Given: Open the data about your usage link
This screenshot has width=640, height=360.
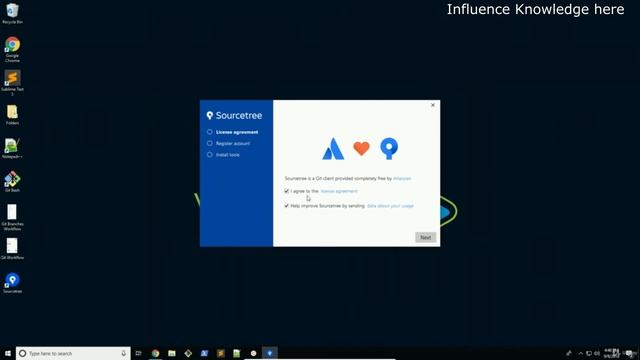Looking at the screenshot, I should pyautogui.click(x=390, y=206).
